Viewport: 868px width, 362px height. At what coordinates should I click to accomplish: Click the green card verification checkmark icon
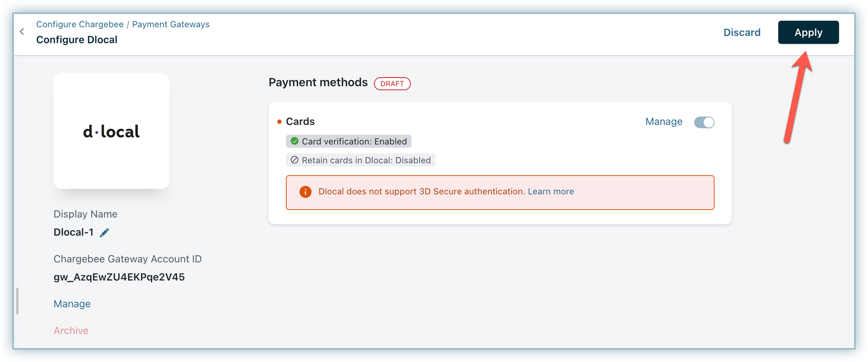pos(295,141)
